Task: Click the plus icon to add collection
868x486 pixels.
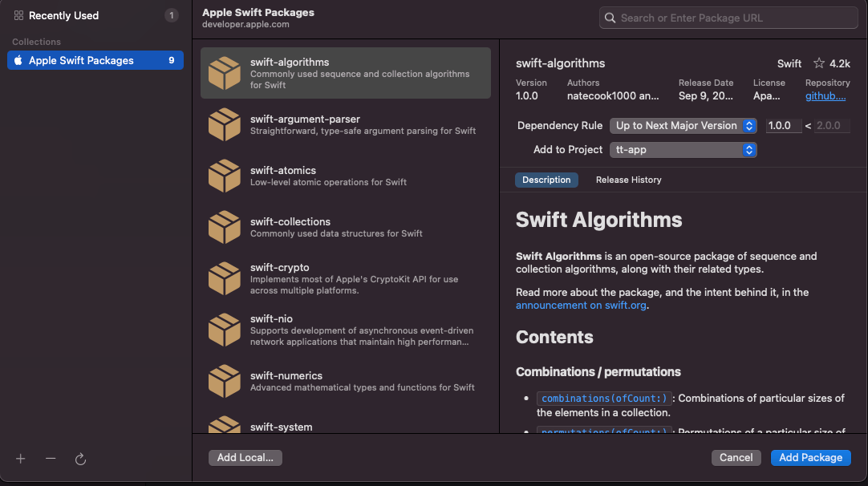Action: [x=21, y=459]
